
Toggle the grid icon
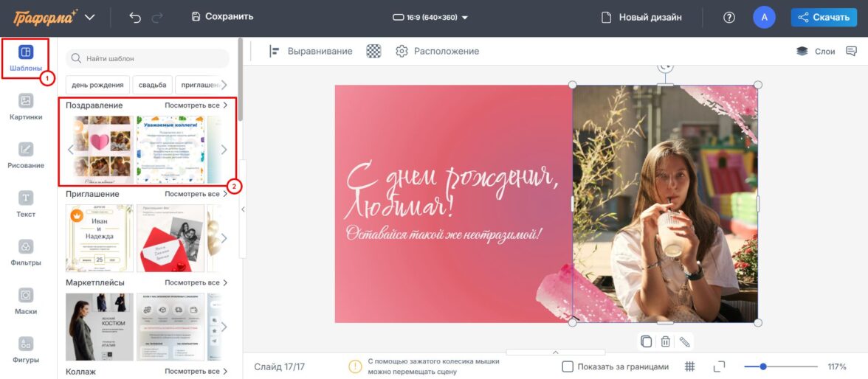[689, 366]
